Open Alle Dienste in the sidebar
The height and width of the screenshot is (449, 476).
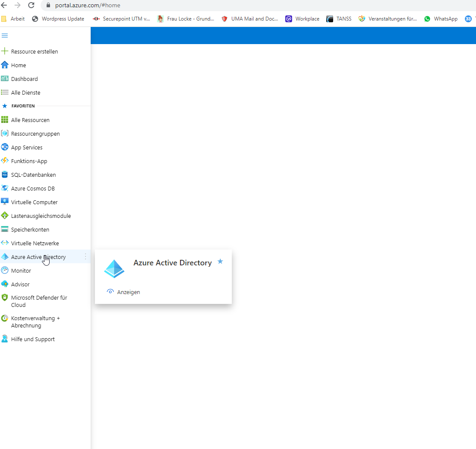pyautogui.click(x=26, y=92)
